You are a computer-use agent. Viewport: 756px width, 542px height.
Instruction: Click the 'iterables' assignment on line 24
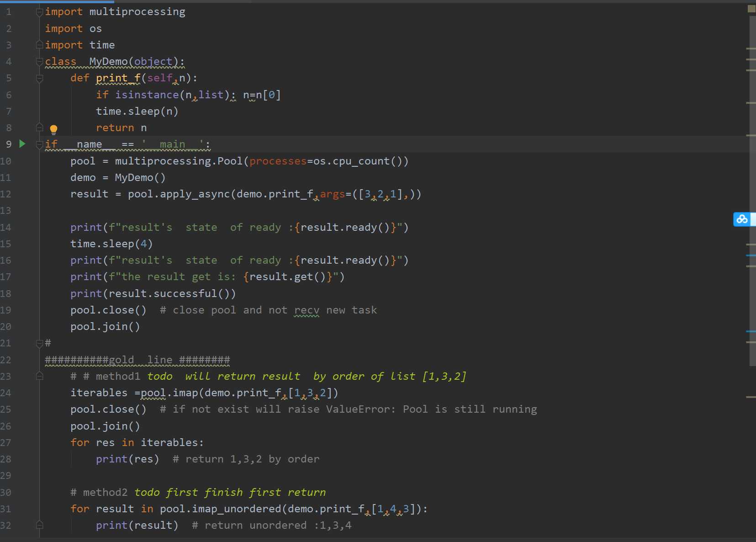tap(204, 393)
